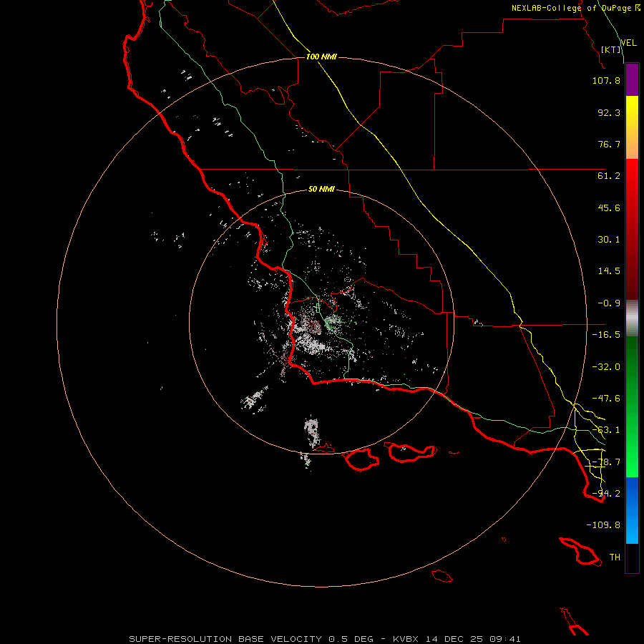
Task: Pick the blue segment of the velocity scale
Action: pos(632,510)
